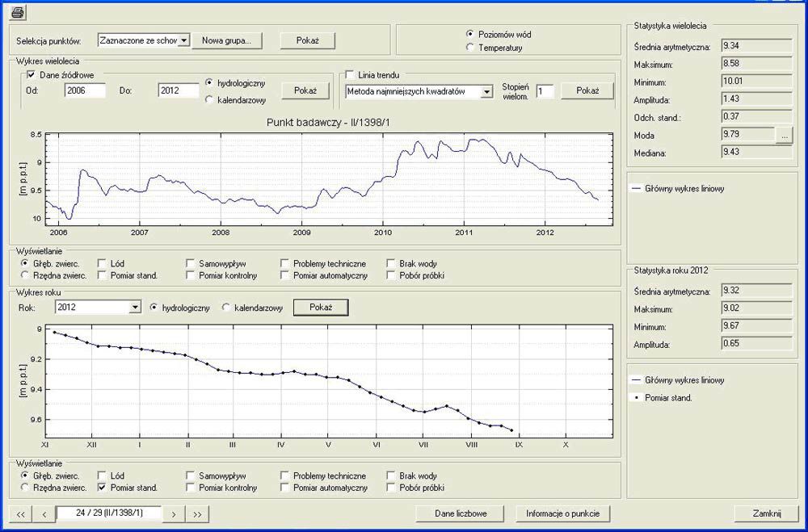Go to next point with > button
The height and width of the screenshot is (532, 808).
click(x=173, y=513)
